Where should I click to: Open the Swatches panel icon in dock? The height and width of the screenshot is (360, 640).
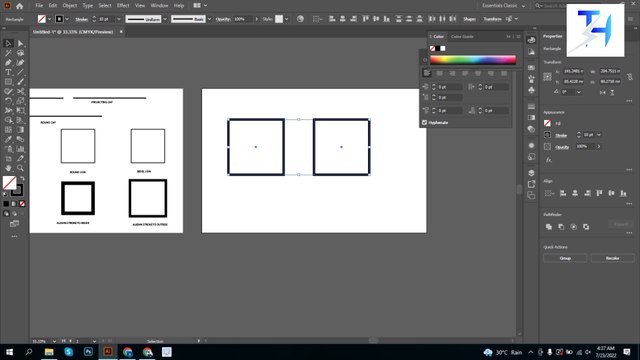coord(531,67)
